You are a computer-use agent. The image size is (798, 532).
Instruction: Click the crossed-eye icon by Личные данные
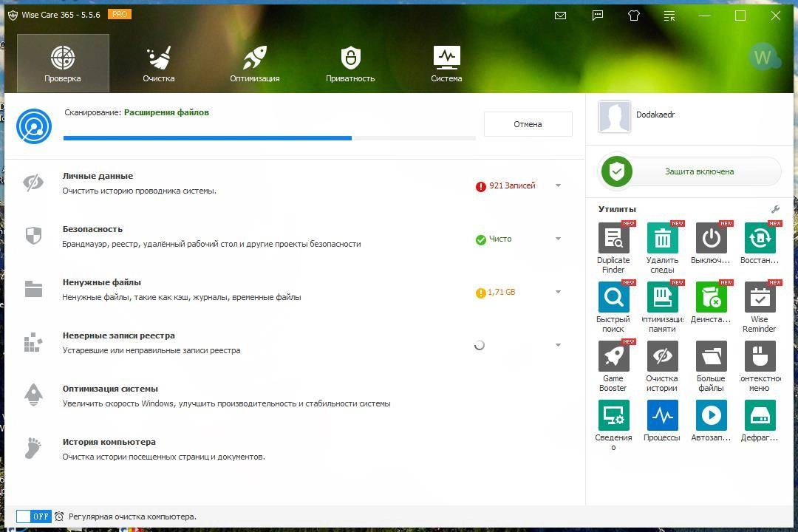pyautogui.click(x=33, y=183)
